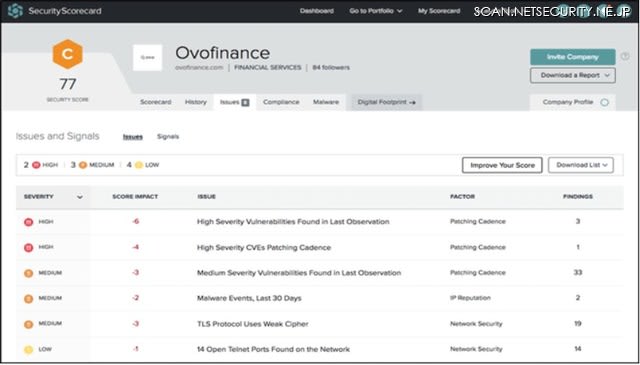
Task: Switch to the Signals sub-tab
Action: (x=168, y=137)
